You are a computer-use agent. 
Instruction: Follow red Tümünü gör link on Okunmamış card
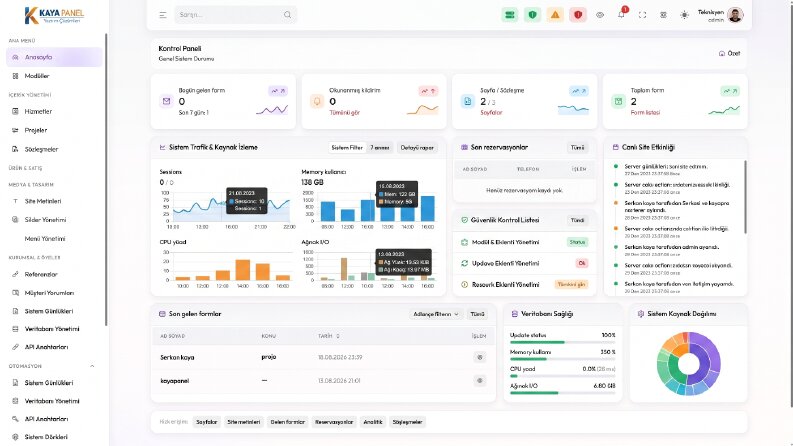tap(344, 112)
